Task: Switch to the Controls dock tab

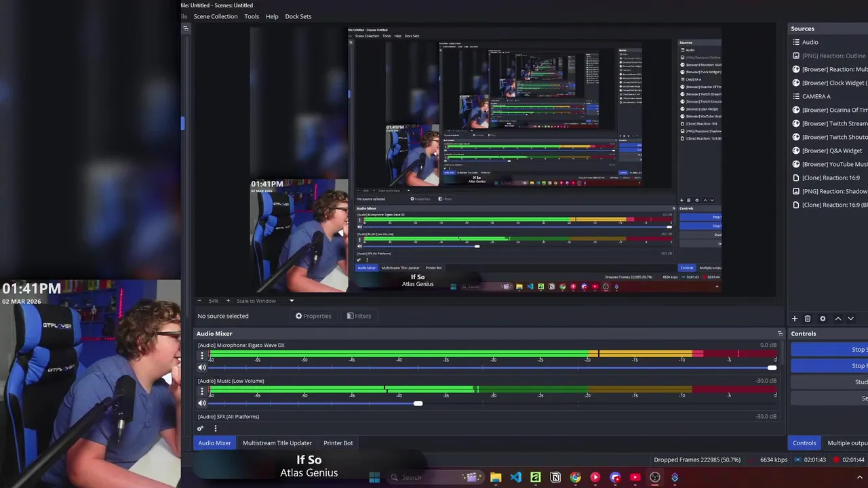Action: (x=804, y=443)
